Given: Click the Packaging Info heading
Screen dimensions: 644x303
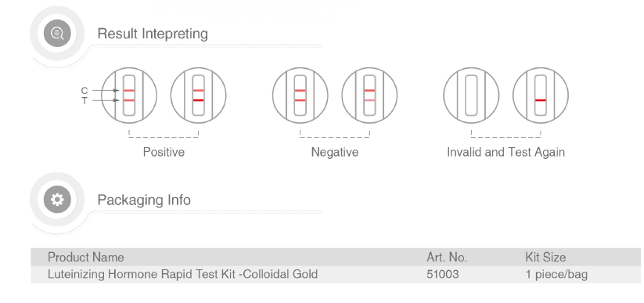Looking at the screenshot, I should click(x=144, y=200).
